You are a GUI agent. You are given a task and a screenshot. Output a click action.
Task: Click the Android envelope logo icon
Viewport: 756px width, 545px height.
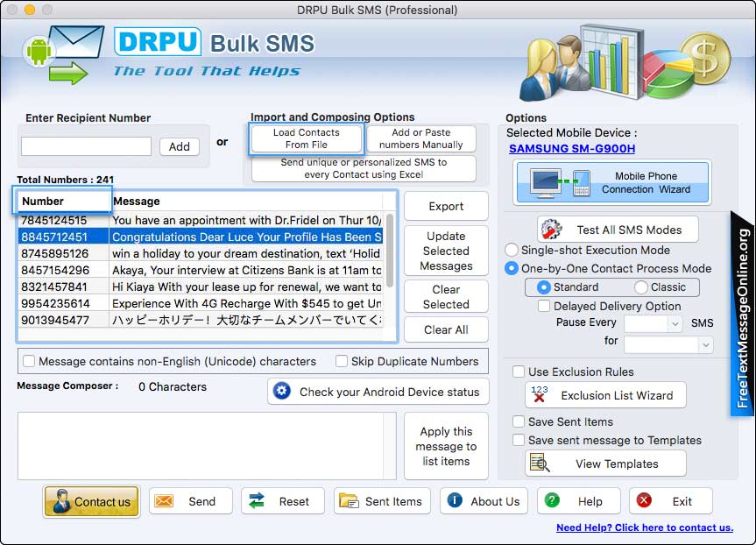pos(63,53)
